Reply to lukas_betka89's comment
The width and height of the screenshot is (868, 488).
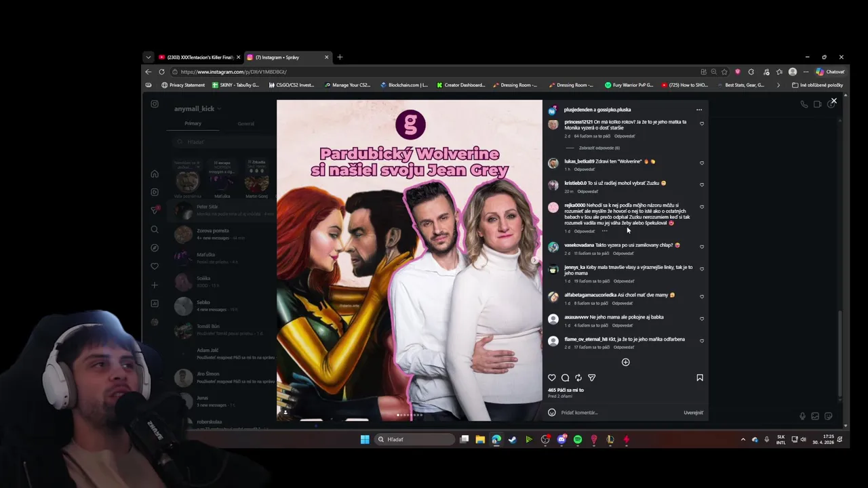585,169
